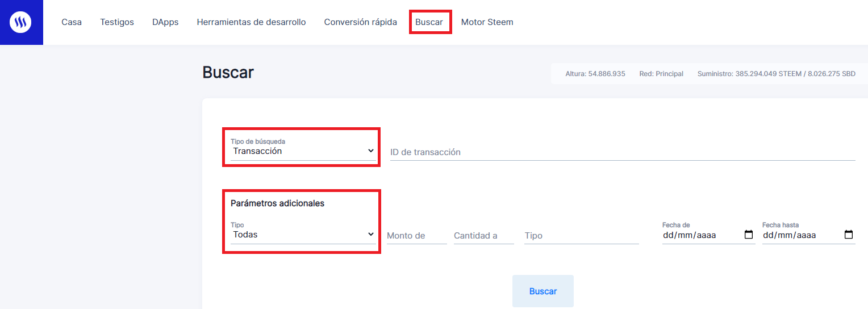
Task: Open the Fecha de calendar picker icon
Action: tap(749, 235)
